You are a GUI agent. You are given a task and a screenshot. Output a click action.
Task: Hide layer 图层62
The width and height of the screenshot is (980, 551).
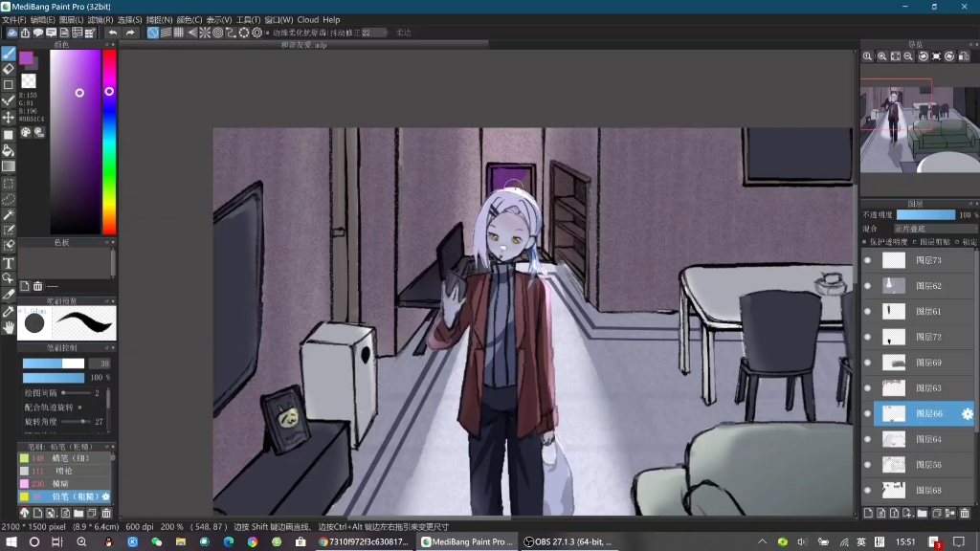[867, 286]
